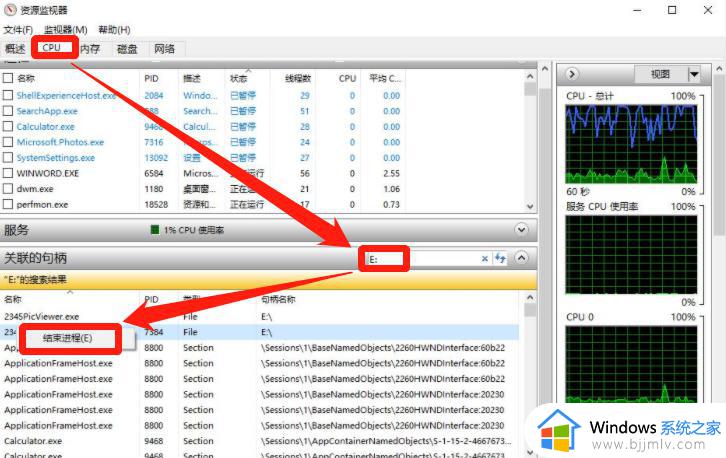Switch to the 概述 tab

click(15, 48)
